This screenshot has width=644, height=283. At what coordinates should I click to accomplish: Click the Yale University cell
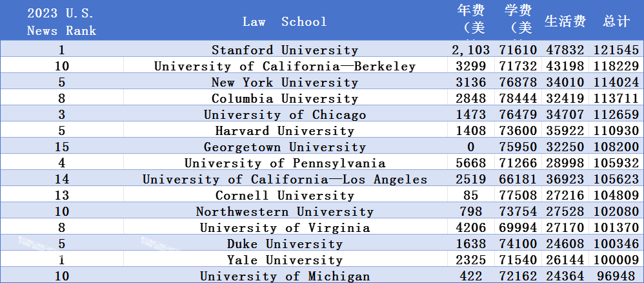point(285,260)
